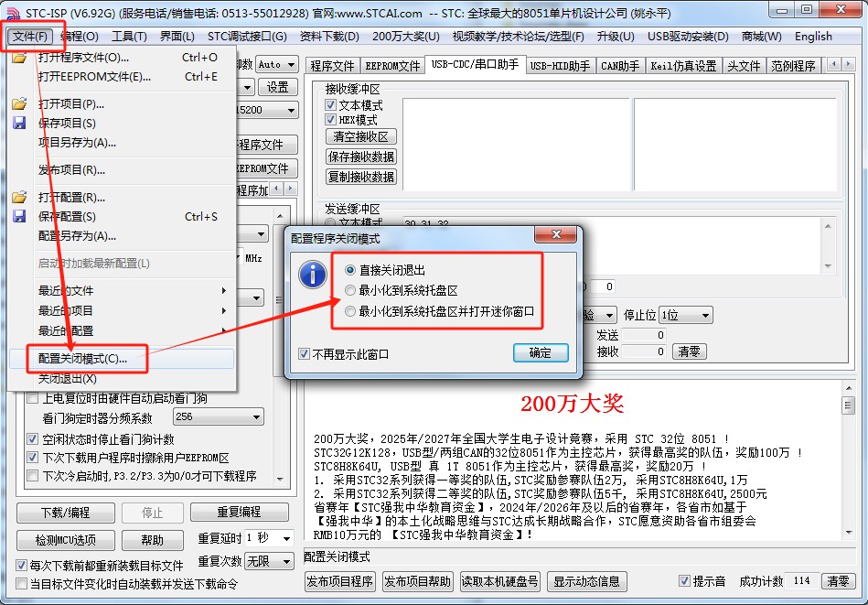Click the 设置 button near top
The width and height of the screenshot is (868, 605).
[278, 88]
